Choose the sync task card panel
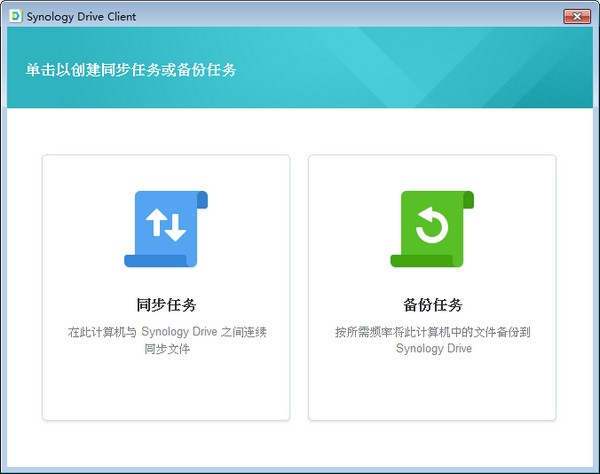 coord(166,390)
